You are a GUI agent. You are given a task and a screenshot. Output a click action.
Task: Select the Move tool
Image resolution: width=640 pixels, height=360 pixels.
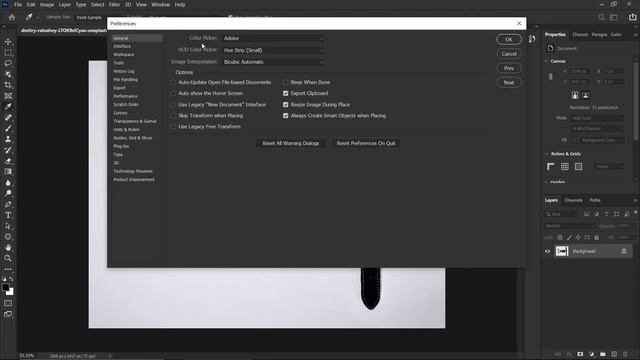point(8,42)
